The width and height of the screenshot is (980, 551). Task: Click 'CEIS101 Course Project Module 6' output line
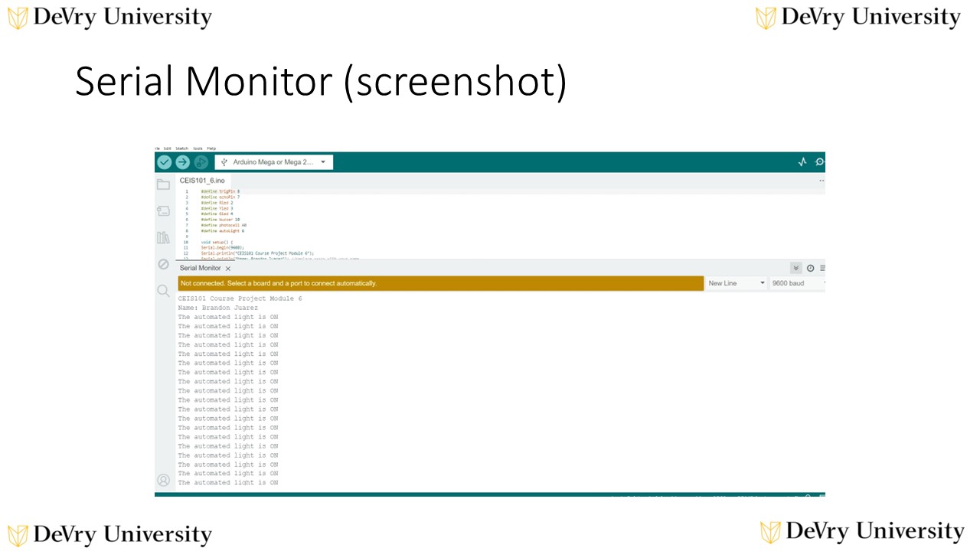point(240,298)
